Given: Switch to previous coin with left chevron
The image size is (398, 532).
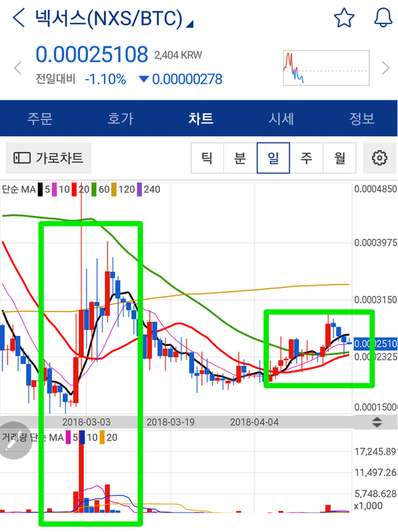Looking at the screenshot, I should (x=18, y=68).
